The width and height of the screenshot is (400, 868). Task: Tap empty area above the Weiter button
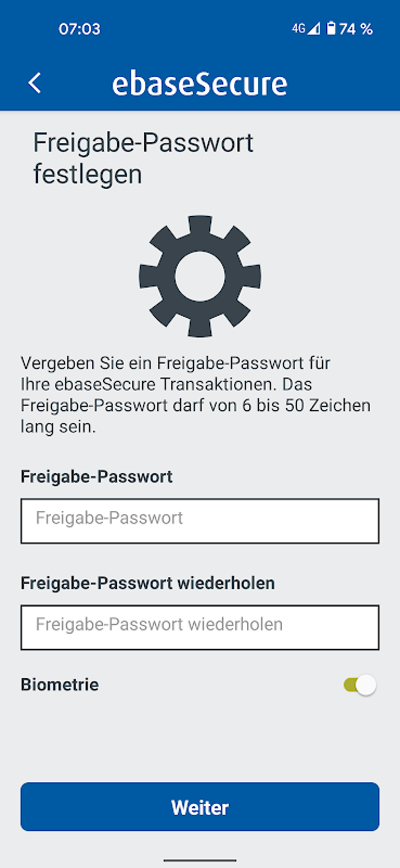coord(200,742)
